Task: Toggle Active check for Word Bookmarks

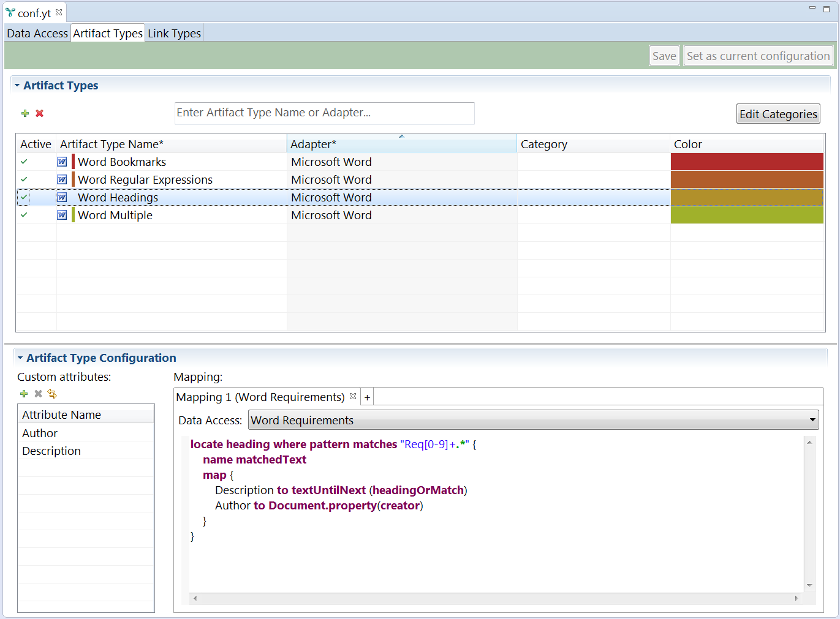Action: point(24,162)
